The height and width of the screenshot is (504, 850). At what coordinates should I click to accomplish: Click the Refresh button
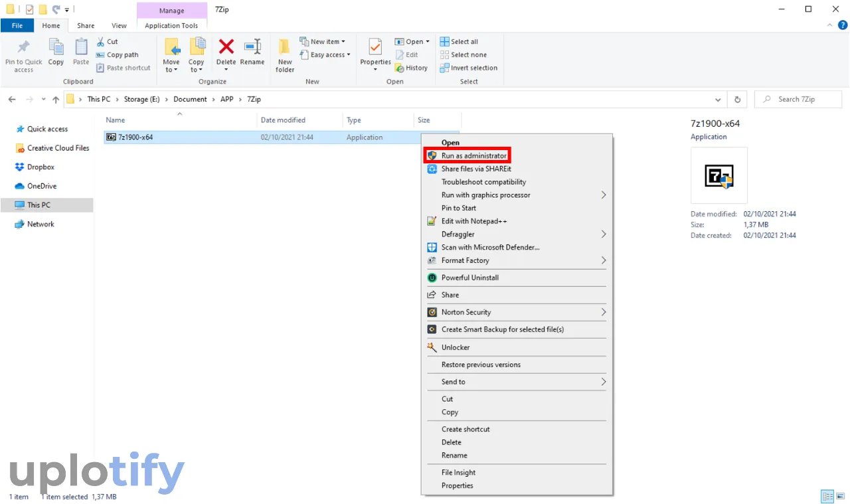pyautogui.click(x=737, y=100)
